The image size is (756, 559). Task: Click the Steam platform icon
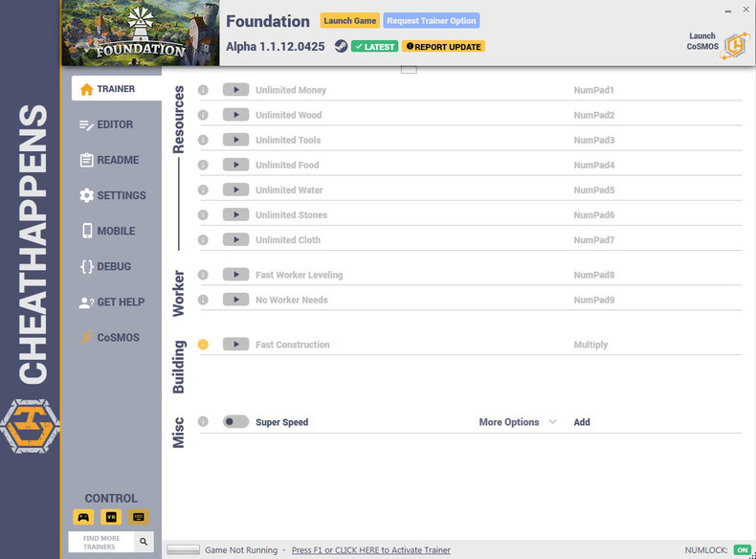coord(341,46)
